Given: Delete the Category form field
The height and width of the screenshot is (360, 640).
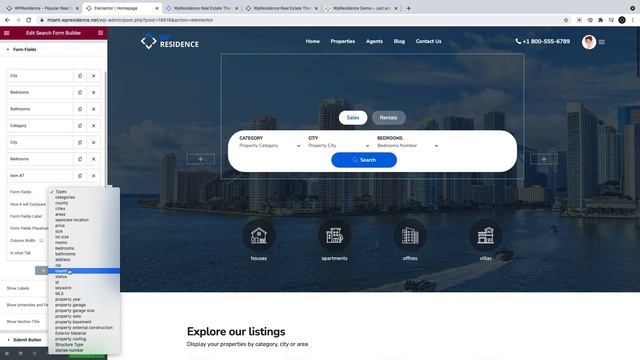Looking at the screenshot, I should coord(93,126).
